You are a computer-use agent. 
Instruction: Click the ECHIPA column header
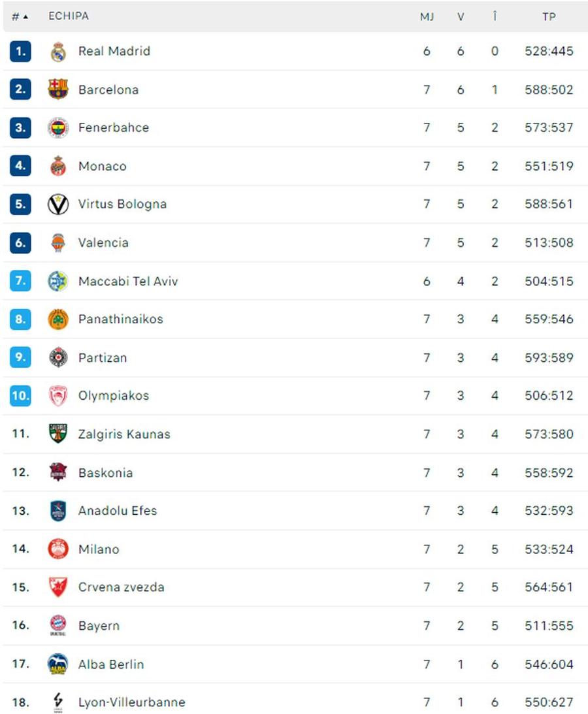pos(69,16)
